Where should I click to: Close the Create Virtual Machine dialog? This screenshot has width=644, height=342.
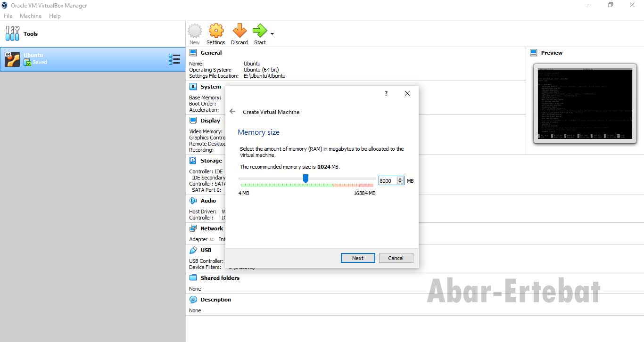point(407,93)
